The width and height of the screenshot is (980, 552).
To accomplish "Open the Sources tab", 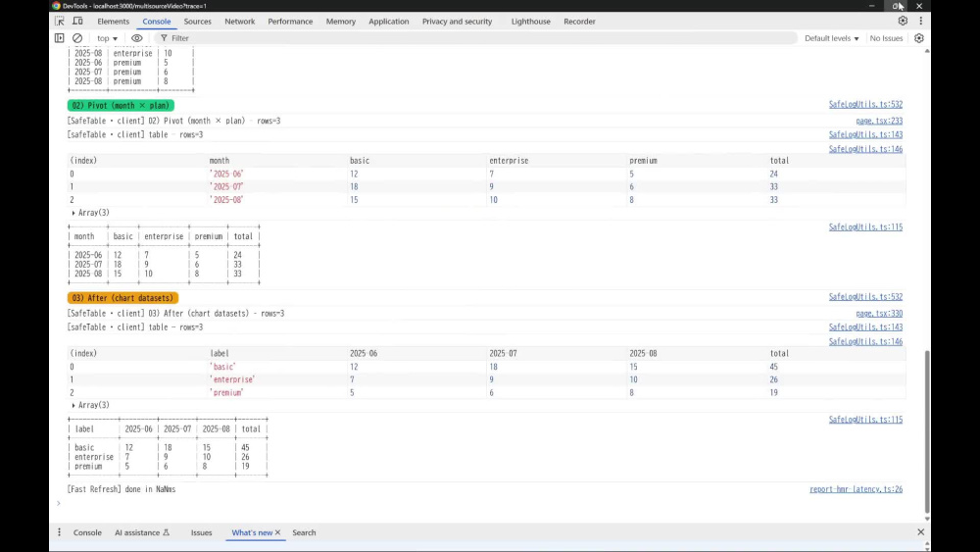I will tap(198, 22).
